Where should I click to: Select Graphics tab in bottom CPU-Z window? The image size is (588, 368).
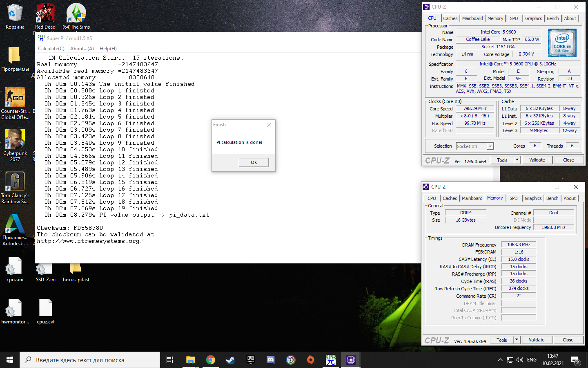tap(533, 198)
